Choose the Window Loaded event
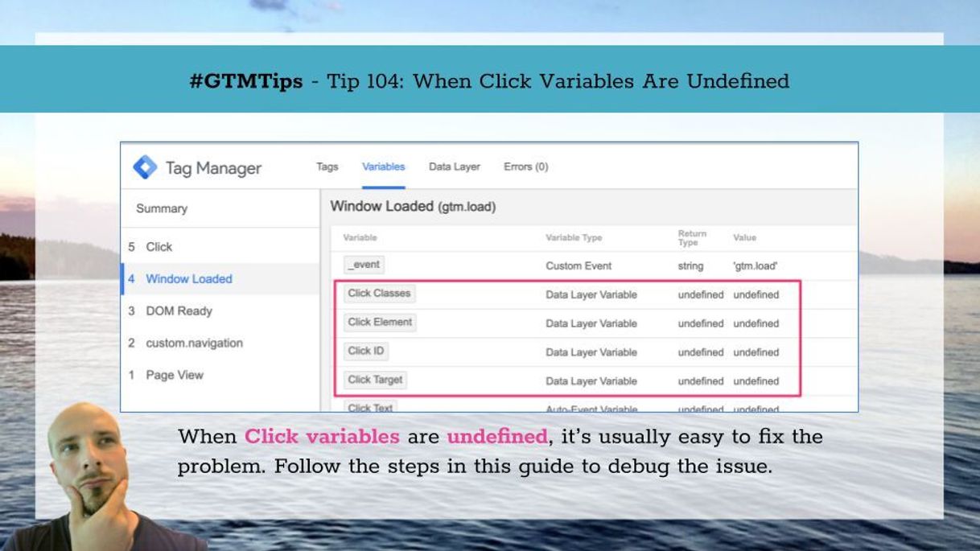Image resolution: width=980 pixels, height=551 pixels. (188, 279)
